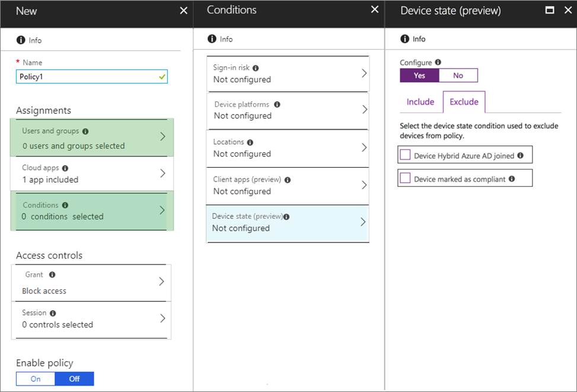Open the Cloud apps assignment blade
Image resolution: width=577 pixels, height=392 pixels.
point(92,174)
